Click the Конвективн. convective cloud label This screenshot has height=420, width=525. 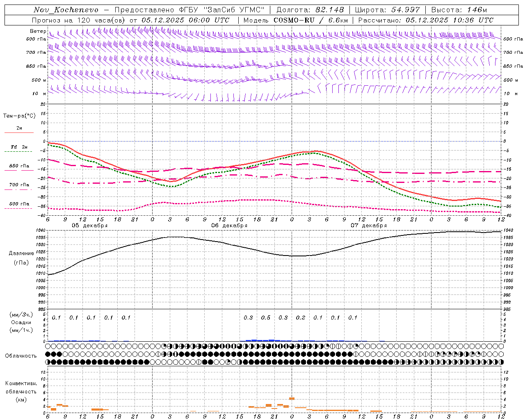pyautogui.click(x=21, y=383)
